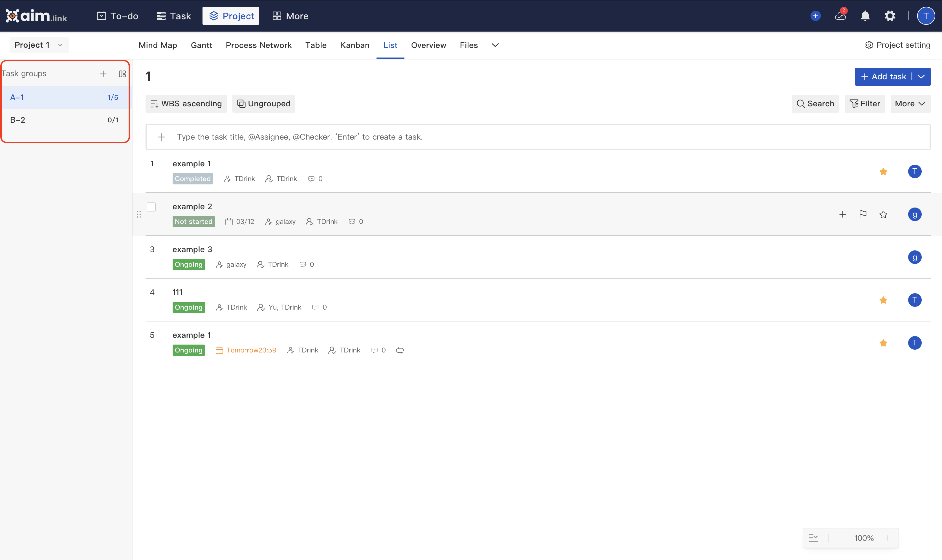Open the settings gear in the top bar
Screen dimensions: 942x560
890,16
